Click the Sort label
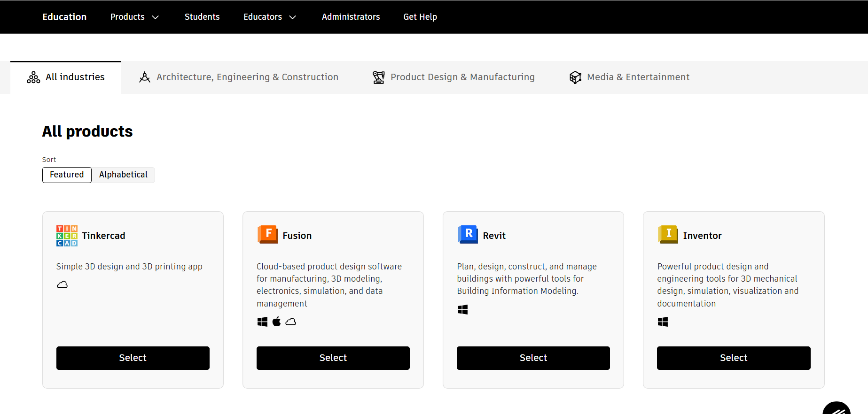Image resolution: width=868 pixels, height=414 pixels. 49,160
